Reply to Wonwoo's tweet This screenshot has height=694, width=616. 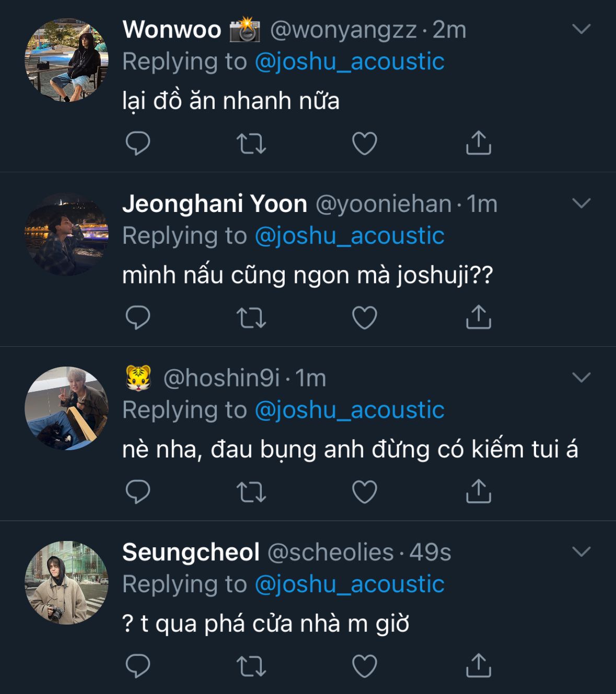click(138, 143)
